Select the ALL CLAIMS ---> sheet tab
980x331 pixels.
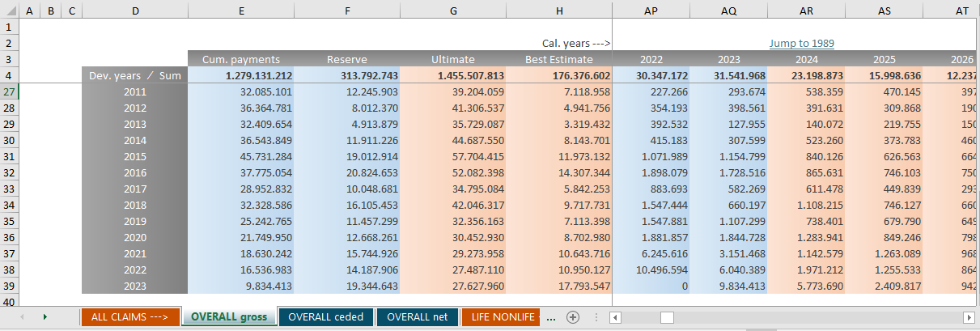(129, 317)
